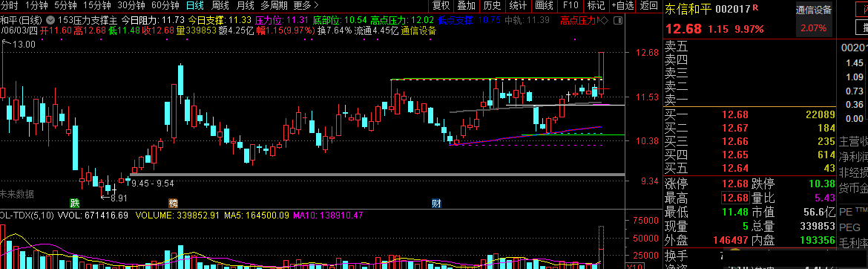Select the 5分钟 period tab
868x269 pixels.
tap(65, 5)
